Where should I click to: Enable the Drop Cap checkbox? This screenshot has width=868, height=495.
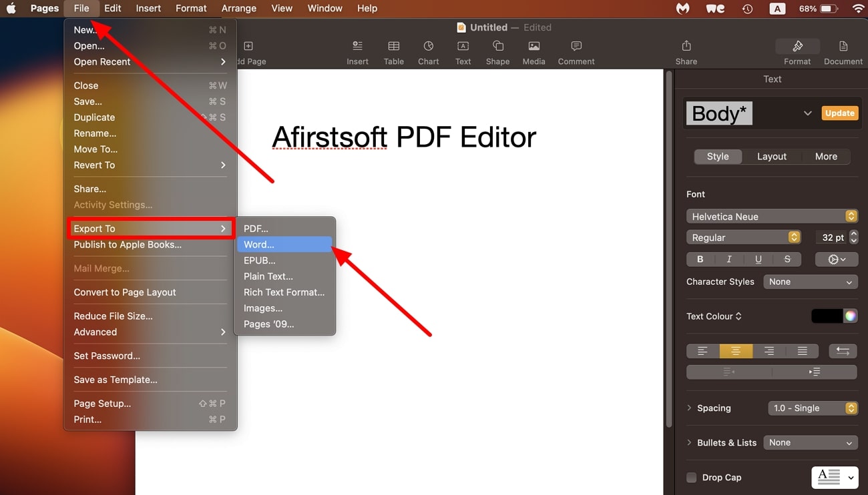(x=692, y=477)
